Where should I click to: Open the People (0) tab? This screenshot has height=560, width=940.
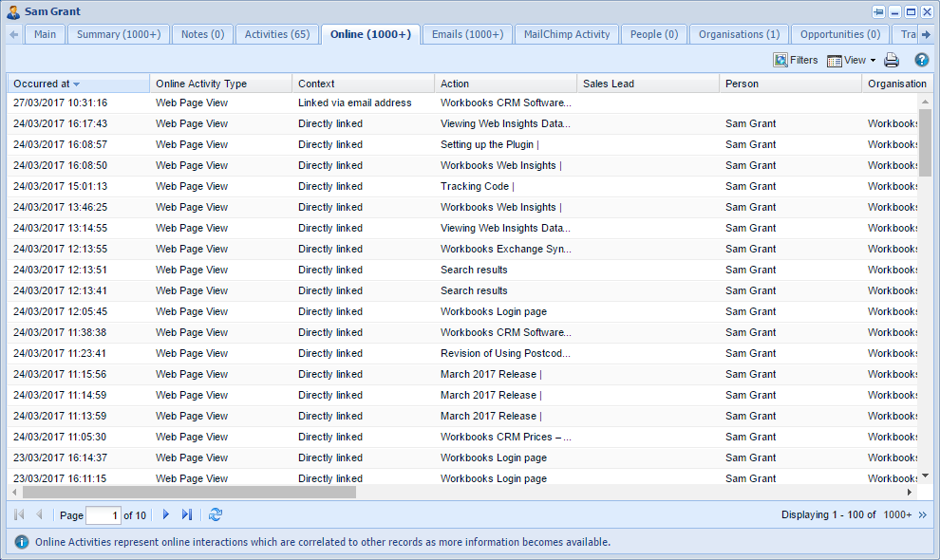pyautogui.click(x=654, y=34)
